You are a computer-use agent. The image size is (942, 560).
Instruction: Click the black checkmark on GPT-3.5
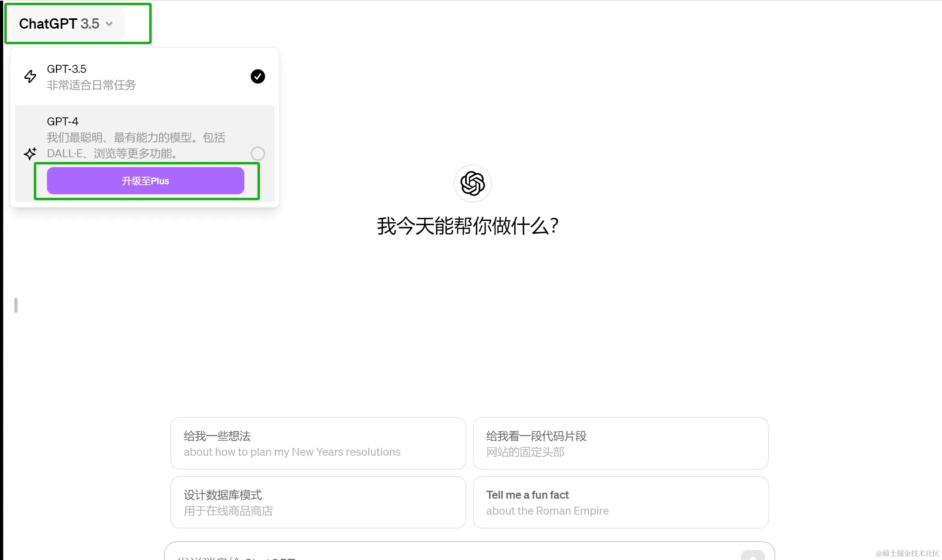pyautogui.click(x=257, y=76)
